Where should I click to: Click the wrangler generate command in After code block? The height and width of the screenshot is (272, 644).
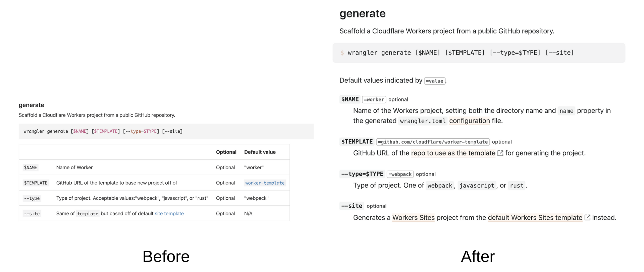point(461,53)
